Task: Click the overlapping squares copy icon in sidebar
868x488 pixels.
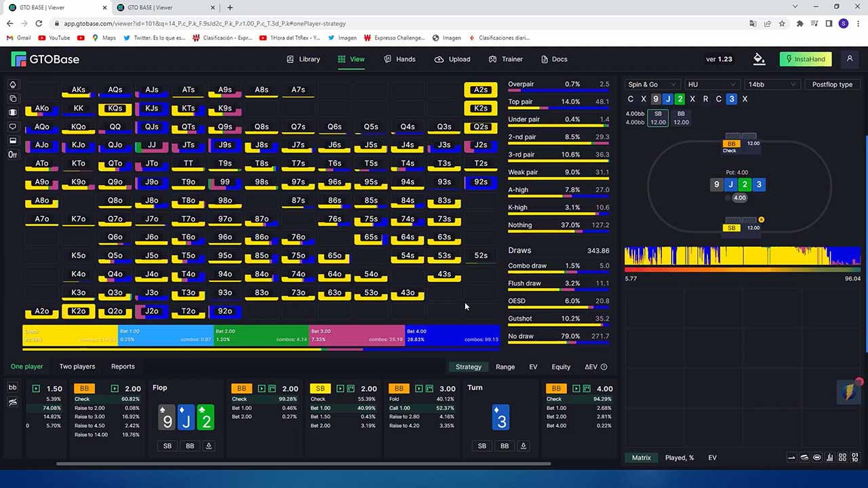Action: 12,99
